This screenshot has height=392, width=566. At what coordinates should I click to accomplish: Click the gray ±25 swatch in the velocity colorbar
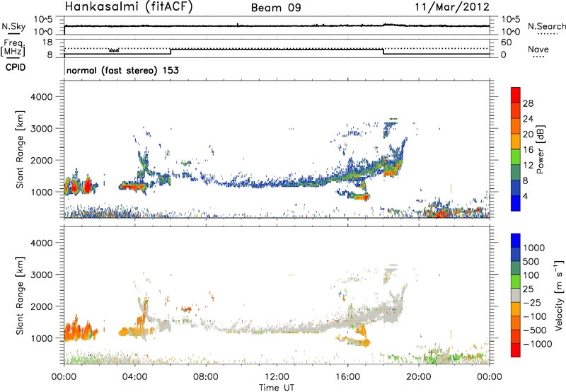click(516, 295)
